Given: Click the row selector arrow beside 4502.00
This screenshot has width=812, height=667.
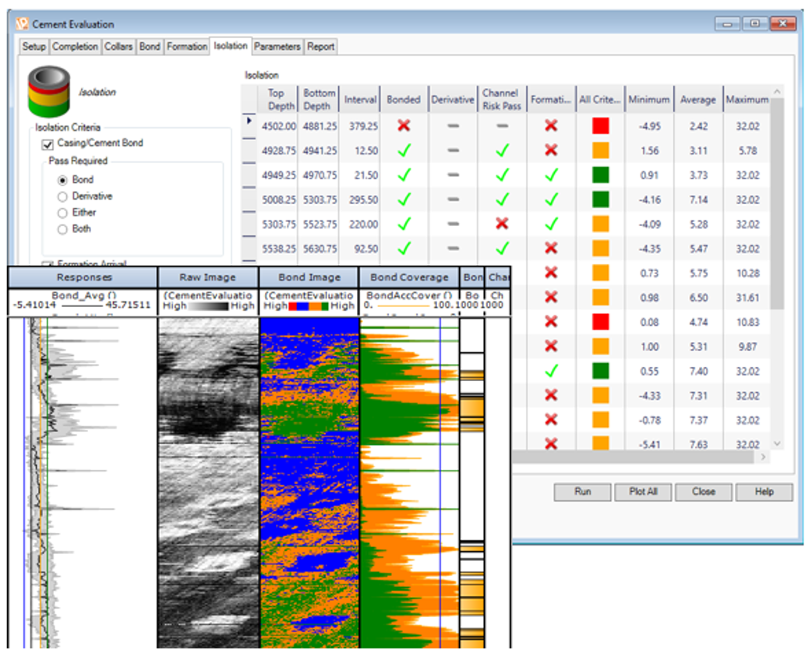Looking at the screenshot, I should tap(249, 122).
